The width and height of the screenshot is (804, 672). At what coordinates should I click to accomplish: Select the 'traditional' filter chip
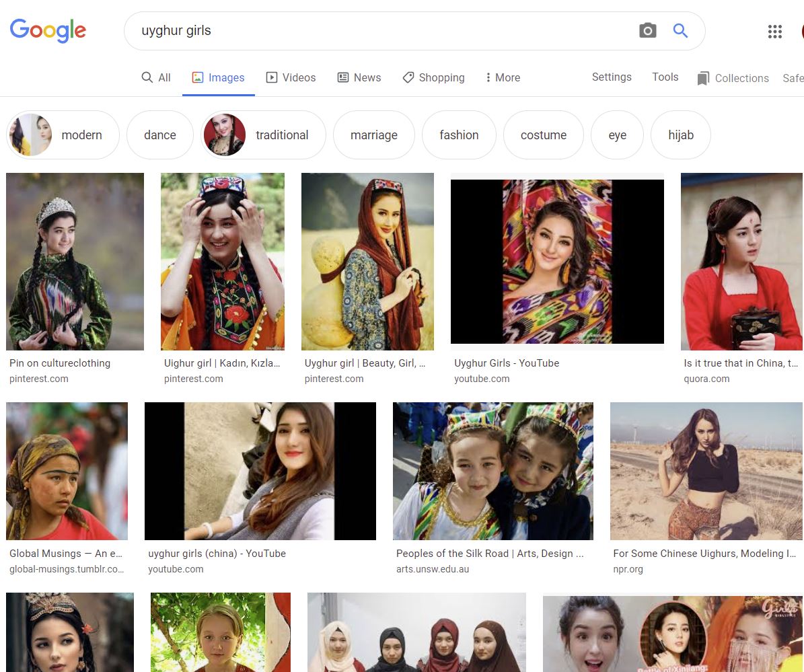pos(264,135)
